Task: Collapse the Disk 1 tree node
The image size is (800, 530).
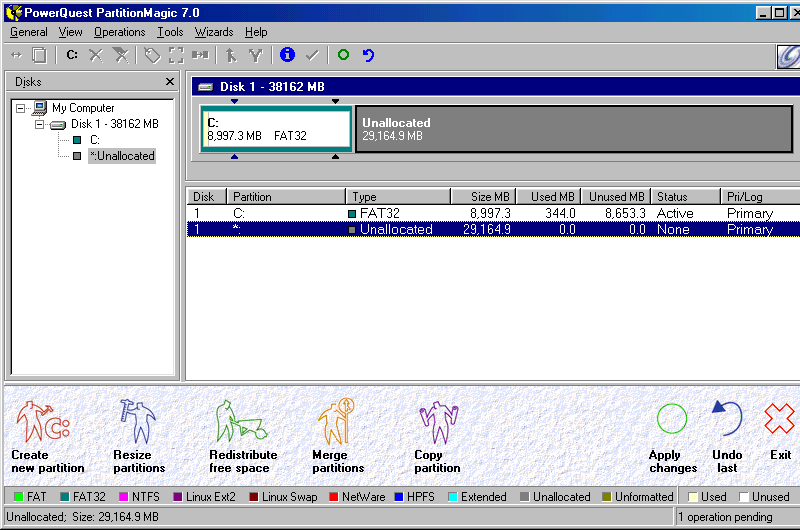Action: [40, 124]
